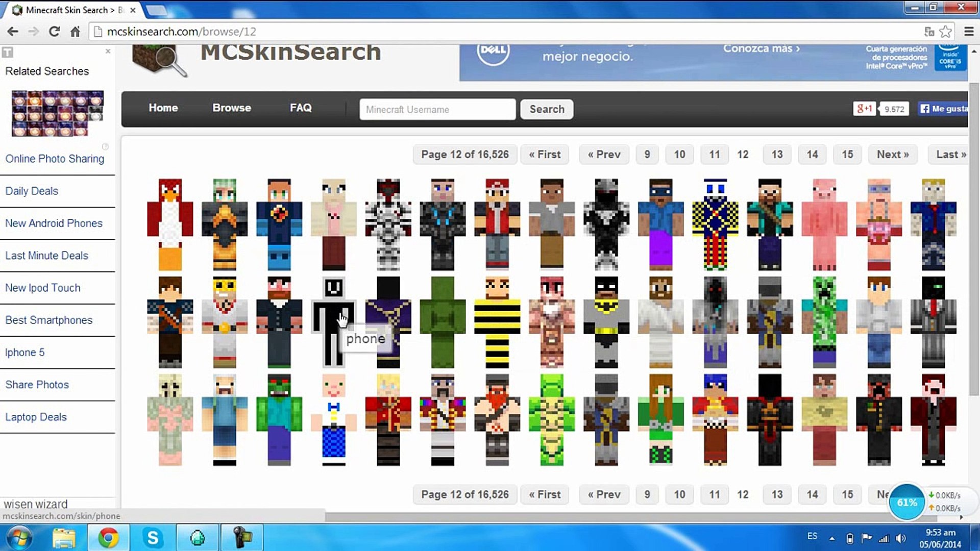Click the top Next » pagination button

coord(892,155)
